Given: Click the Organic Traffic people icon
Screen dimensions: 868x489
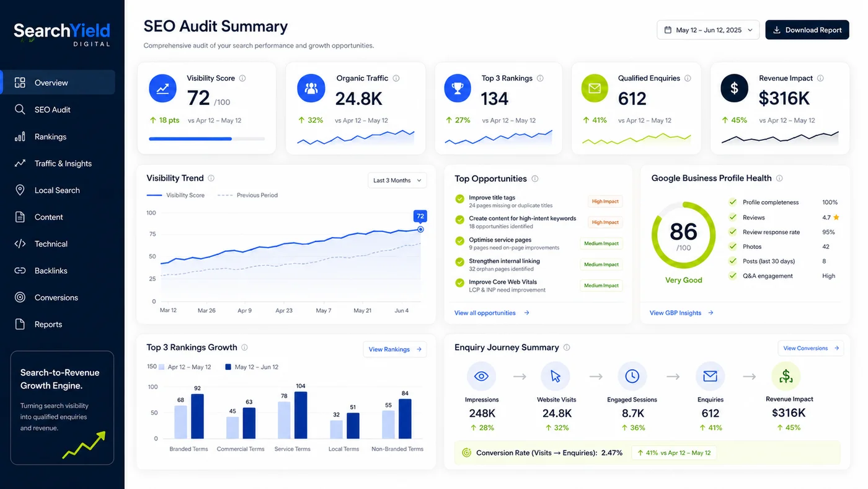Looking at the screenshot, I should pos(311,89).
